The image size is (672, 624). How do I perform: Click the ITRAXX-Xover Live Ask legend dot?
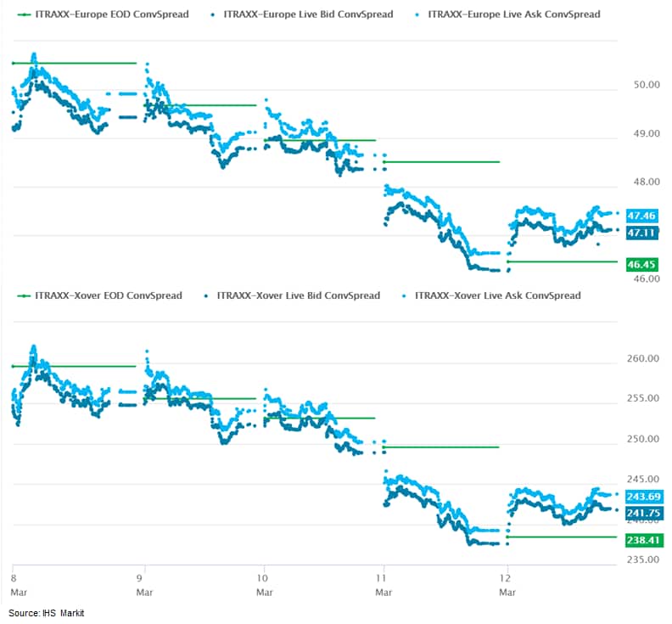404,295
